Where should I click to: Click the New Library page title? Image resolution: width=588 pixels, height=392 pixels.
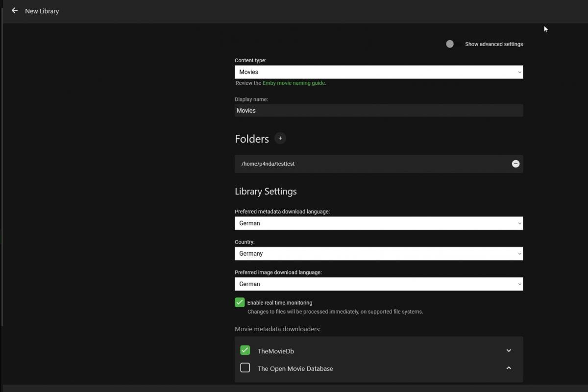click(42, 11)
